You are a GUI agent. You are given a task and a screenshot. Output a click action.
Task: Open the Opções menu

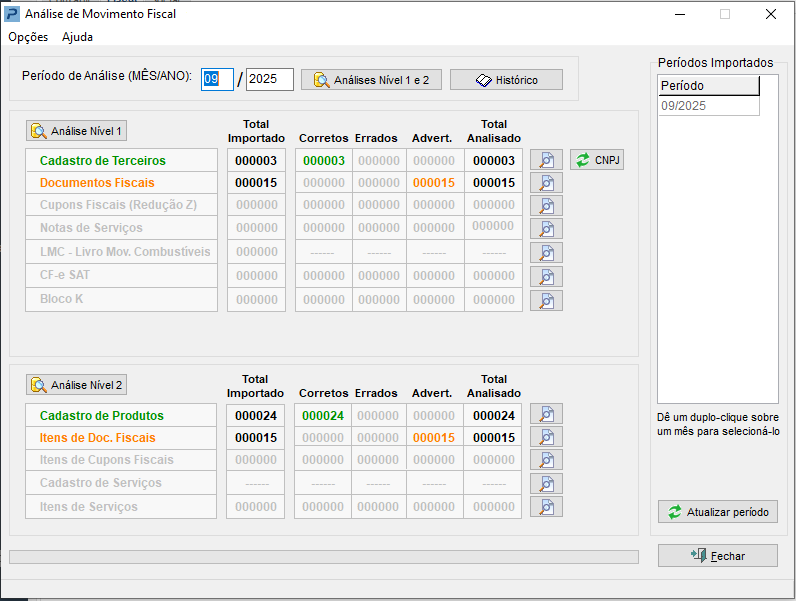click(x=28, y=37)
